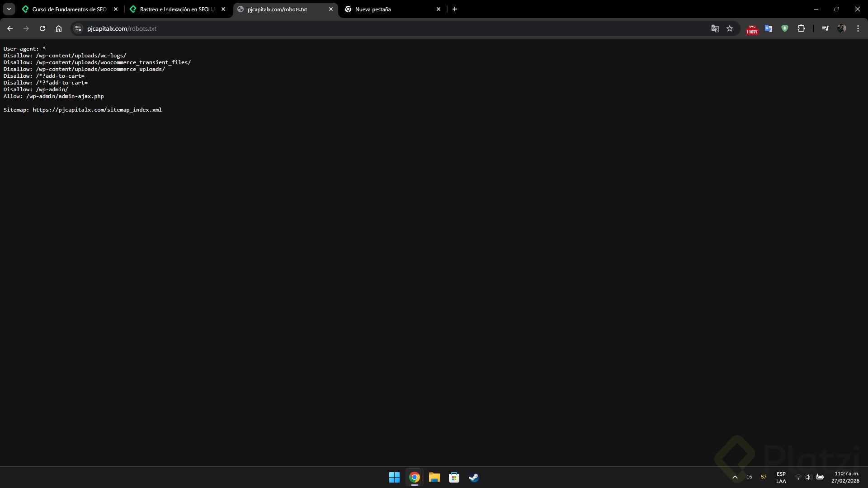
Task: Open the red 1107 badge extension
Action: point(752,29)
